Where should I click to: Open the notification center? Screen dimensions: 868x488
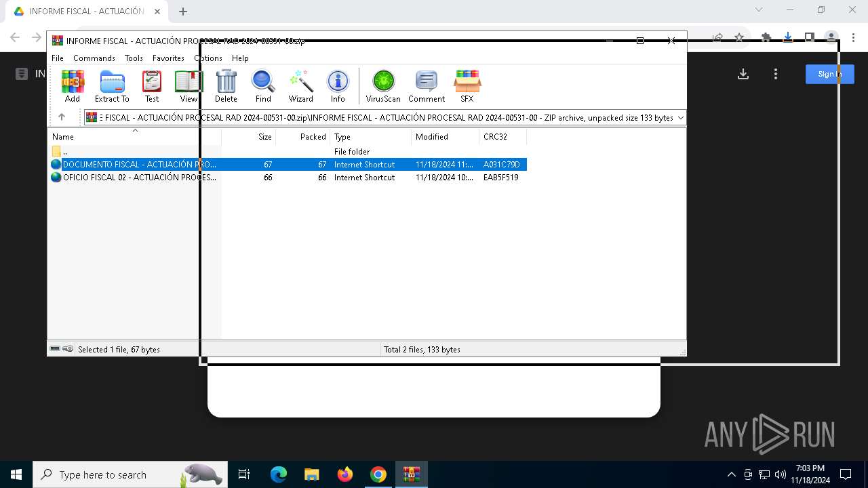click(846, 474)
